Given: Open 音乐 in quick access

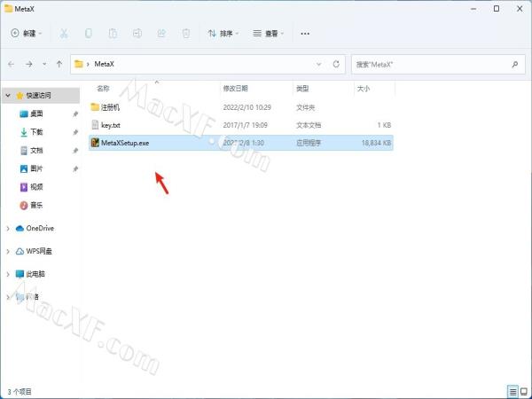Looking at the screenshot, I should coord(36,206).
